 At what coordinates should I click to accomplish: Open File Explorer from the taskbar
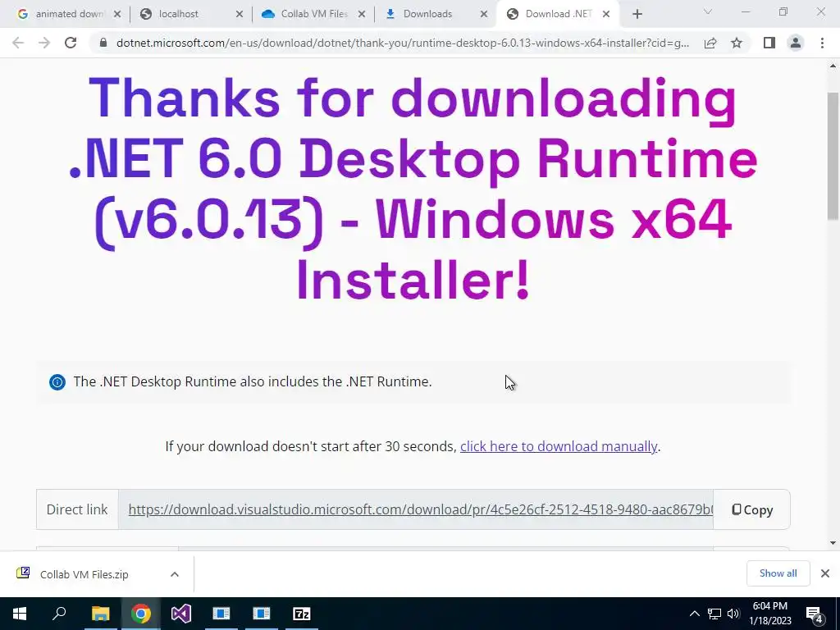(x=100, y=614)
